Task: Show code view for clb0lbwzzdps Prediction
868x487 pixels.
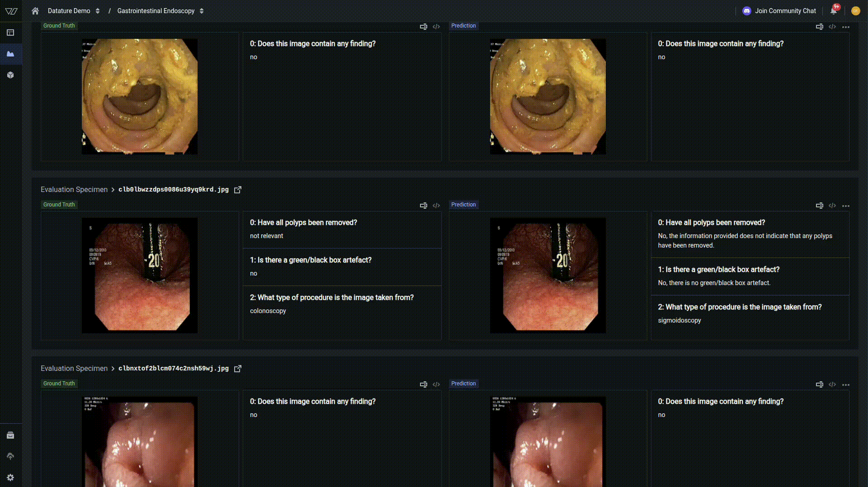Action: [x=832, y=206]
